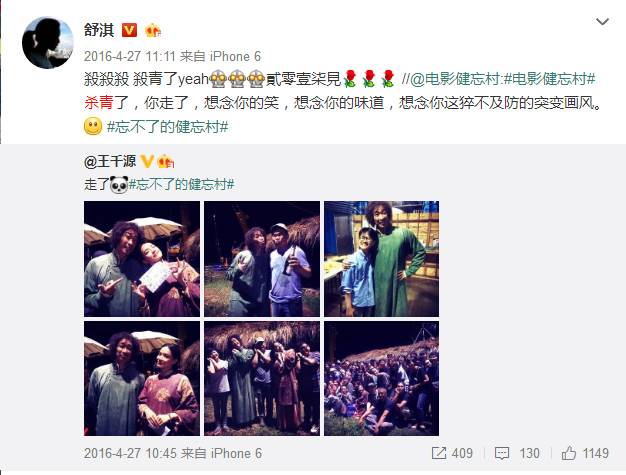Click the repost share icon
The image size is (626, 475).
coord(439,453)
